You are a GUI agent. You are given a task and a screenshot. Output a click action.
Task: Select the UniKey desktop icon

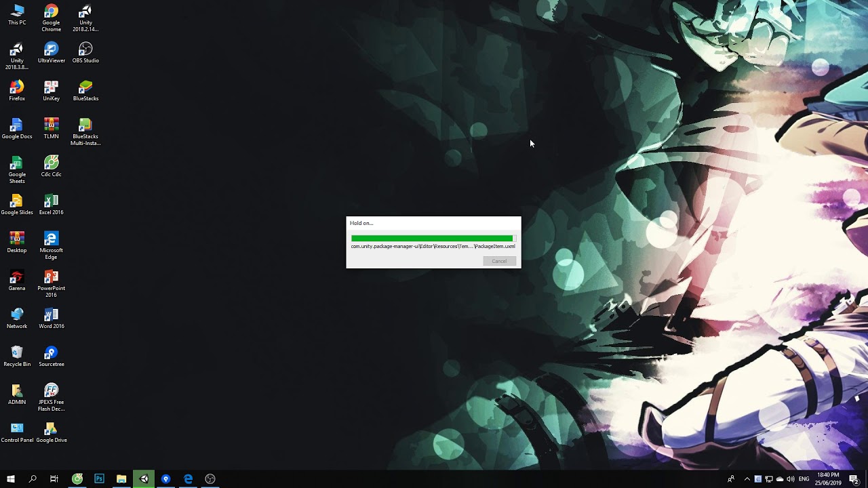(52, 91)
